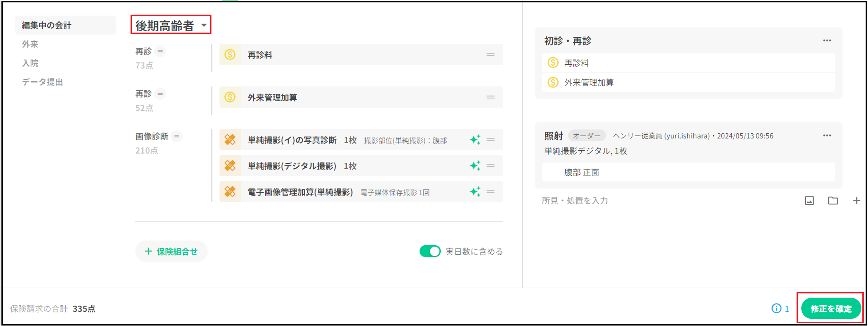Open three-dot menu for 初診・再診 card
The width and height of the screenshot is (868, 326).
pyautogui.click(x=827, y=41)
